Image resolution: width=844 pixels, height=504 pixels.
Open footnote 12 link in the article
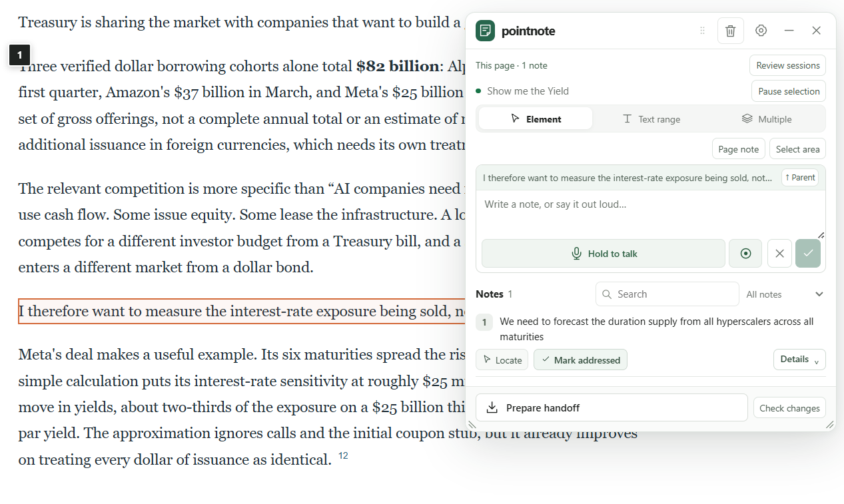point(343,456)
